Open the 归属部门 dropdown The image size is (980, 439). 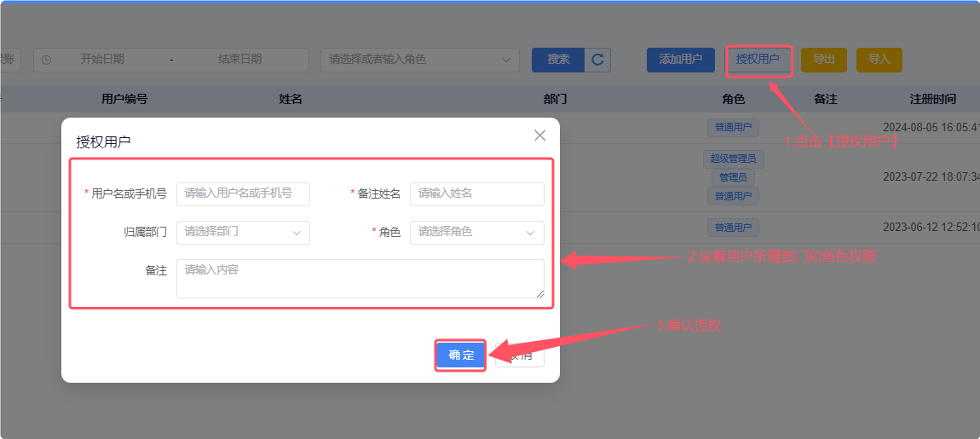point(243,233)
